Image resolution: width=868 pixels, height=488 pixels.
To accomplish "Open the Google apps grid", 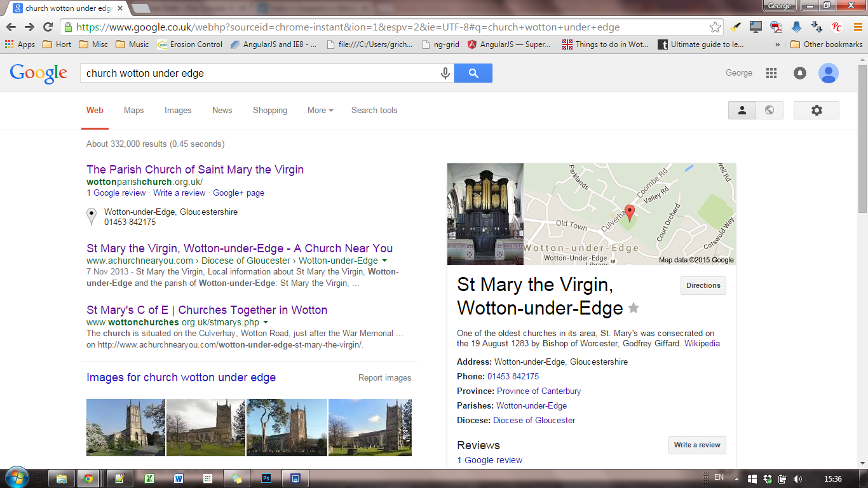I will (x=771, y=73).
